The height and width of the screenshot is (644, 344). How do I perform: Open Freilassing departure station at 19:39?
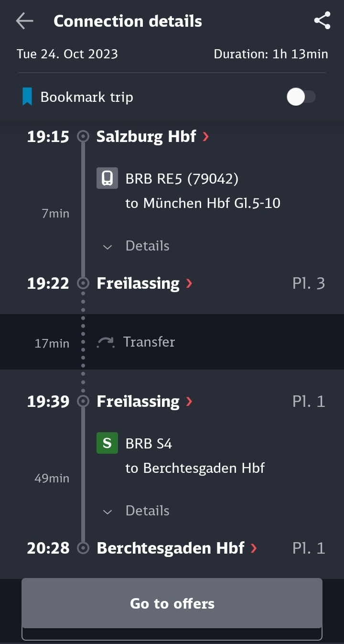click(x=138, y=401)
